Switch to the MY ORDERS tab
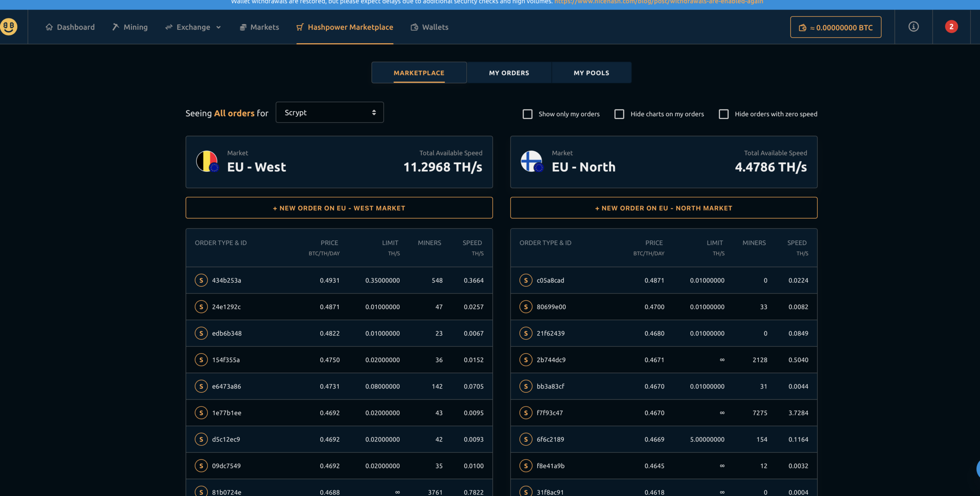Image resolution: width=980 pixels, height=496 pixels. coord(509,73)
